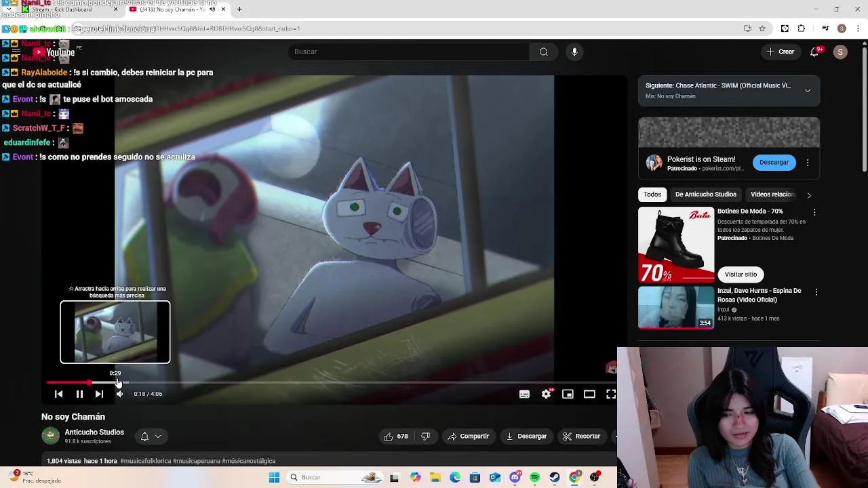Viewport: 868px width, 488px height.
Task: Click the YouTube search magnifier button
Action: 544,52
